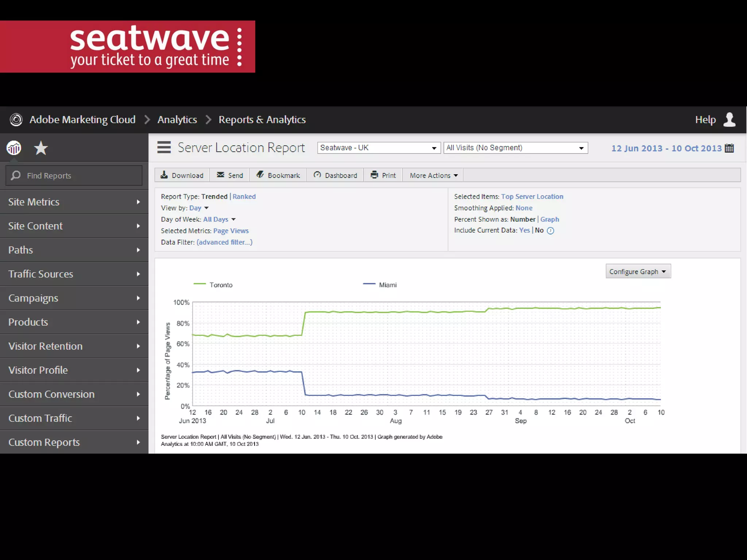This screenshot has height=560, width=747.
Task: Click the Adobe Marketing Cloud logo icon
Action: 16,120
